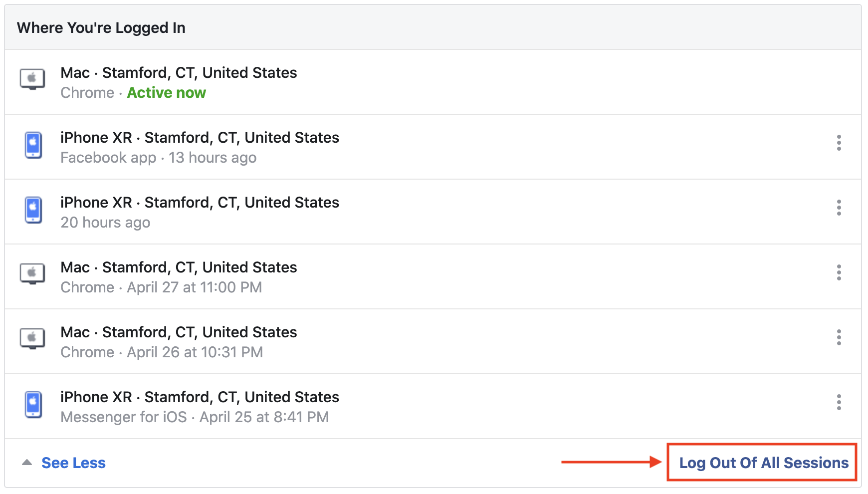This screenshot has height=494, width=868.
Task: Click Log Out Of All Sessions
Action: click(x=763, y=463)
